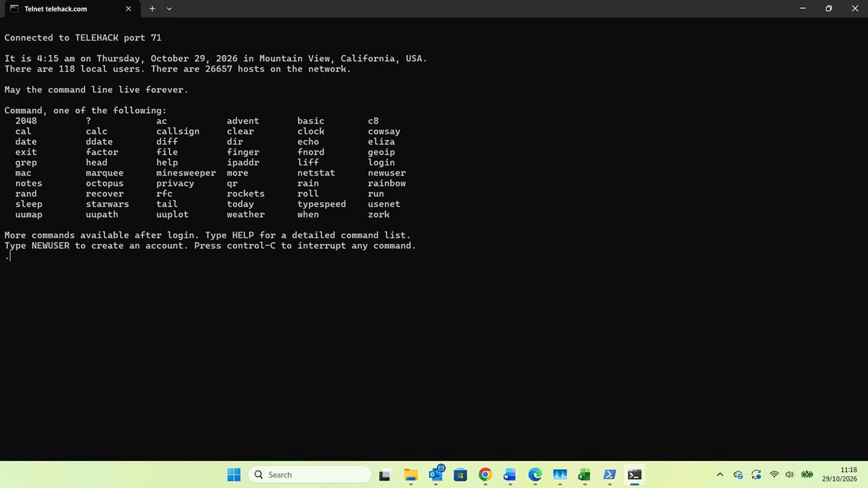The width and height of the screenshot is (868, 488).
Task: Open Excel from the taskbar
Action: click(x=585, y=475)
